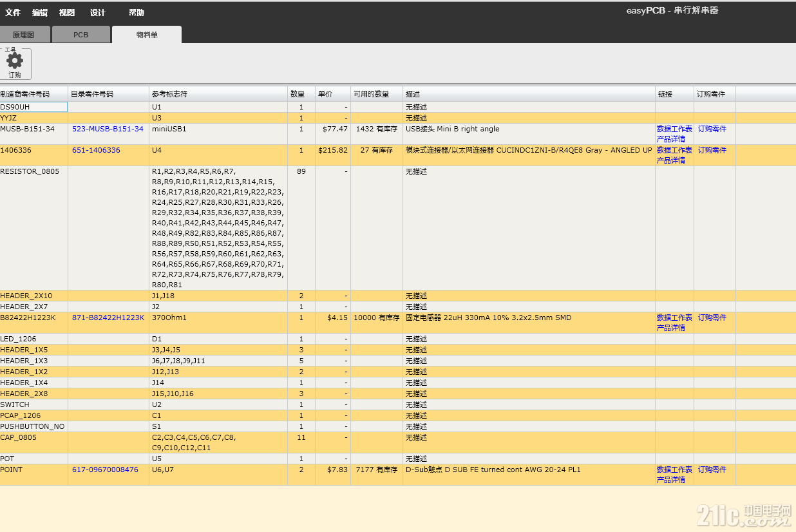Viewport: 796px width, 532px height.
Task: Open 产品详情 link for 1406336 row
Action: click(x=671, y=160)
